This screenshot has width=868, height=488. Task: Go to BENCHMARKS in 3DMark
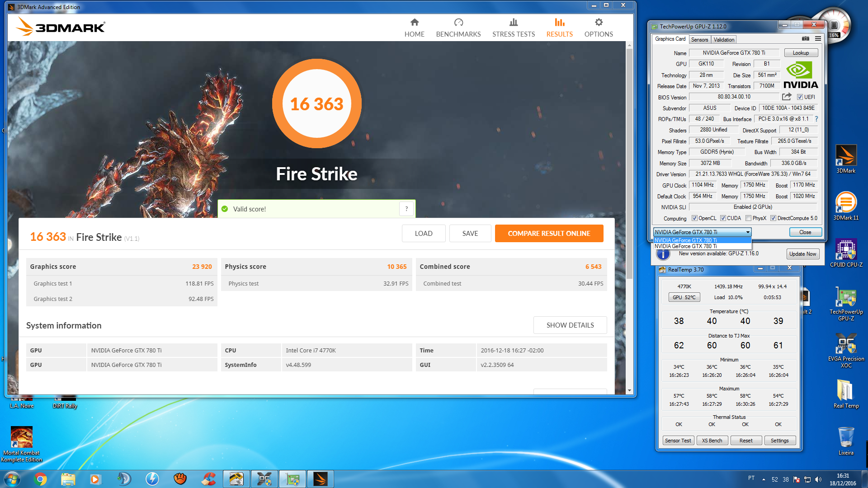(x=458, y=28)
